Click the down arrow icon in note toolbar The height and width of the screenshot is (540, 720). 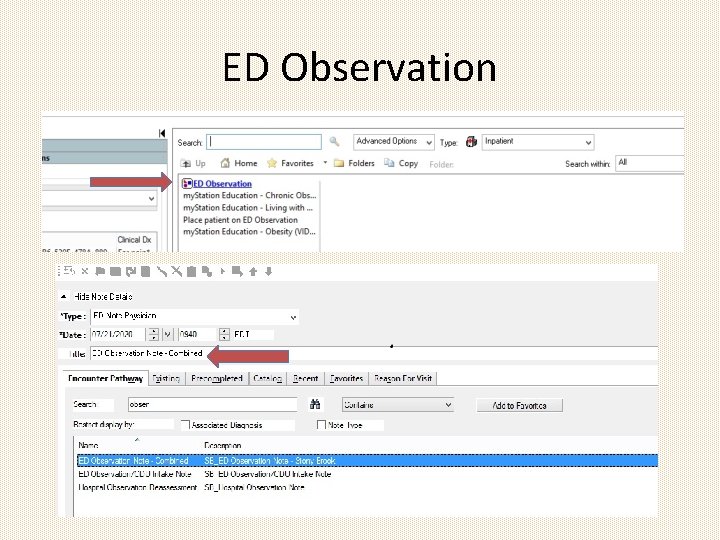pyautogui.click(x=269, y=272)
